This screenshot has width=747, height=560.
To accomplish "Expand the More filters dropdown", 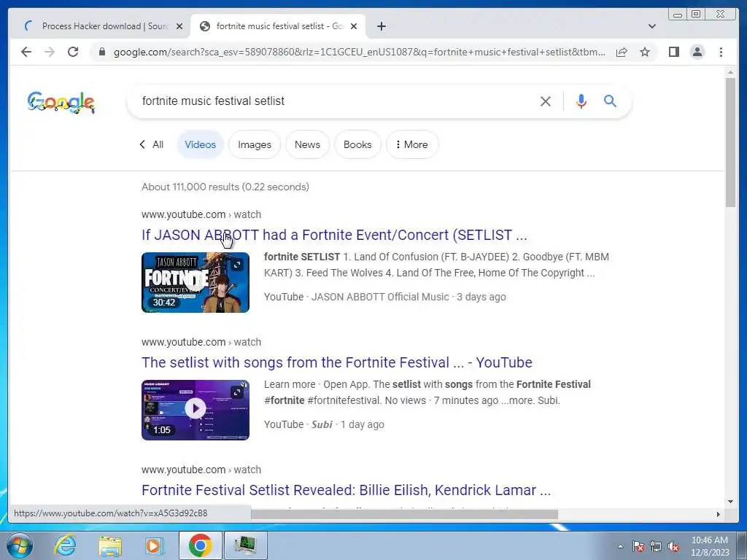I will [x=412, y=144].
